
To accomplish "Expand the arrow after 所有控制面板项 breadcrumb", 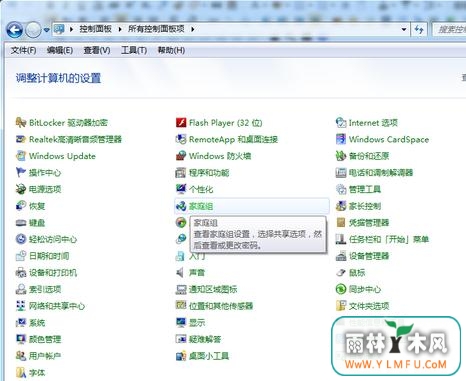I will (193, 29).
